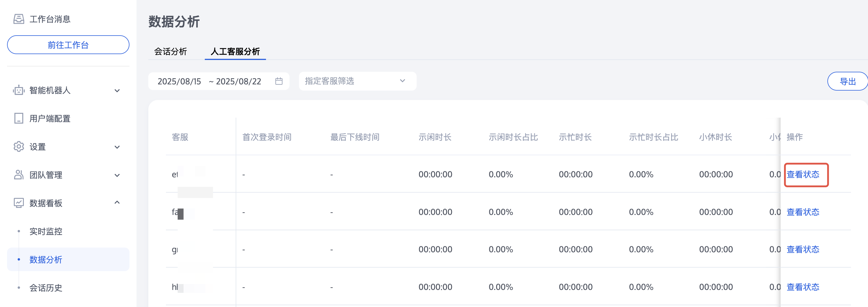Open the calendar icon in date range
The height and width of the screenshot is (307, 868).
click(x=279, y=81)
